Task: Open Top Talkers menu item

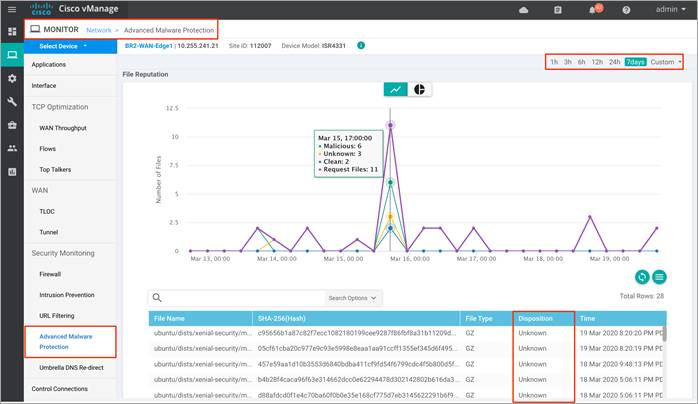Action: click(55, 170)
